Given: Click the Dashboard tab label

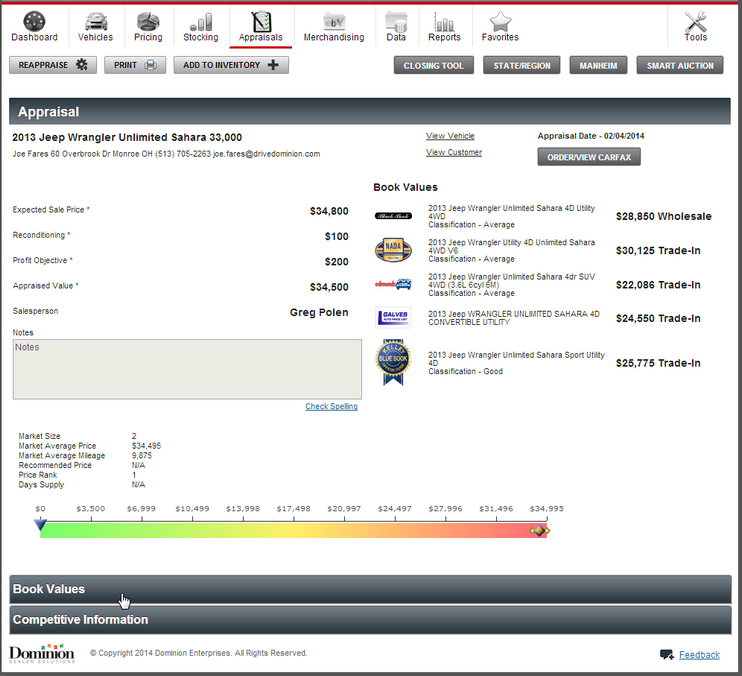Looking at the screenshot, I should tap(35, 37).
